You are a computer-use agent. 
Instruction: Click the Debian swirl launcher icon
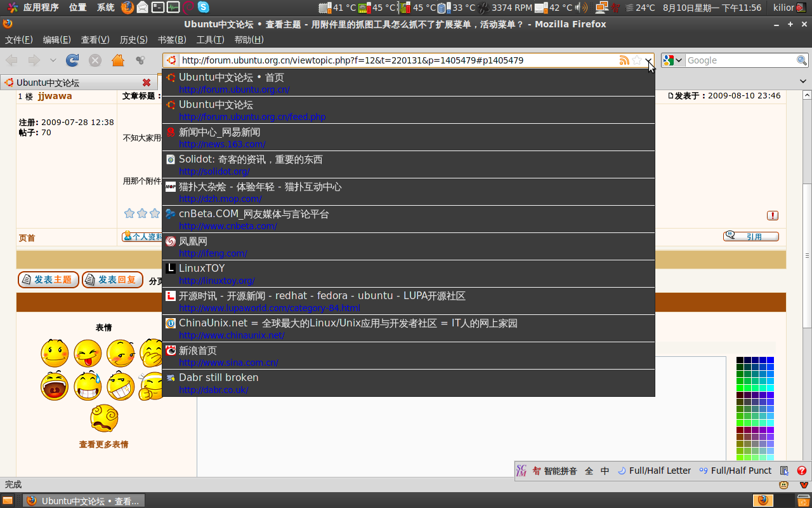point(188,8)
